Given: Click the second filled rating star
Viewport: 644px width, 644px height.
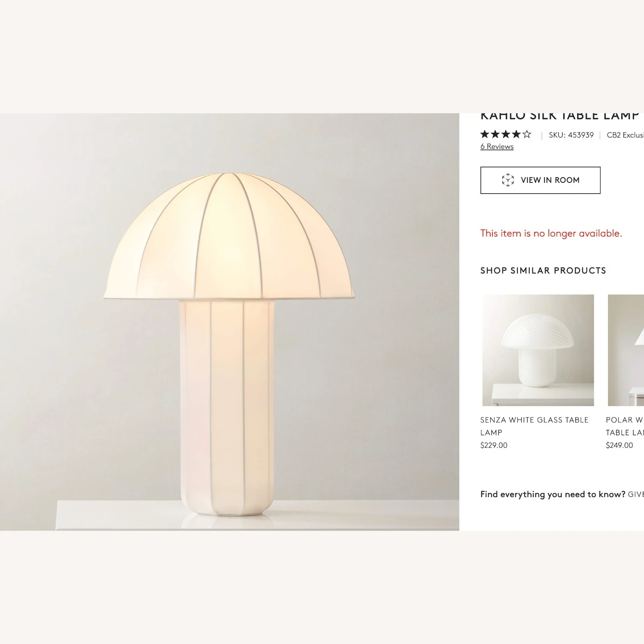Looking at the screenshot, I should pyautogui.click(x=495, y=134).
